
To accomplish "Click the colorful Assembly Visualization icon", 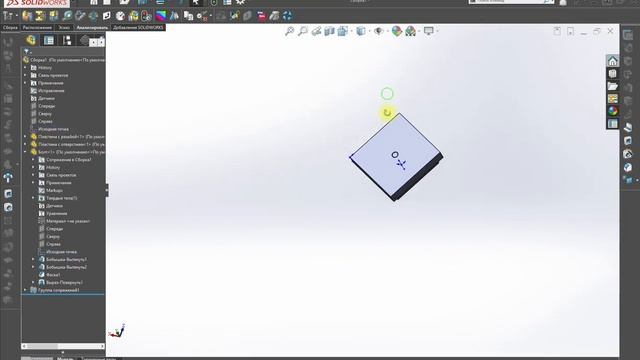I will click(161, 16).
